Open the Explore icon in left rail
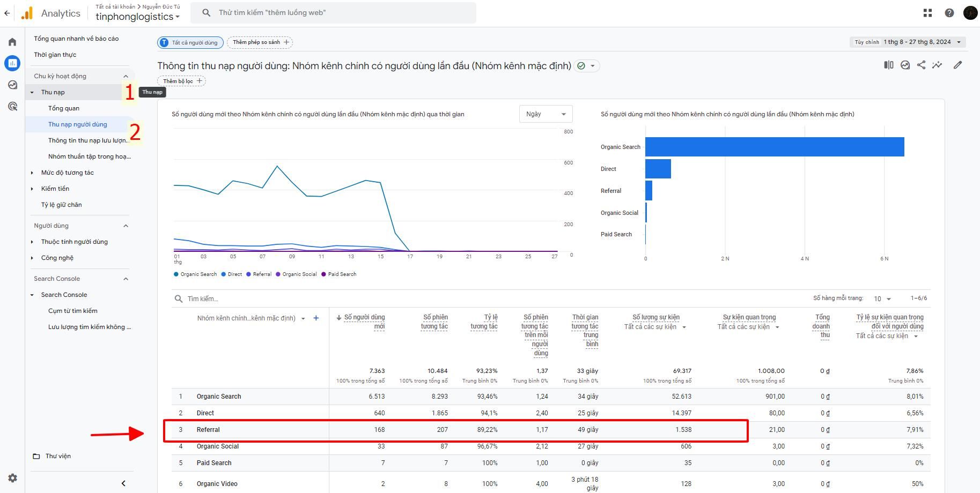Viewport: 980px width, 493px height. pyautogui.click(x=12, y=85)
